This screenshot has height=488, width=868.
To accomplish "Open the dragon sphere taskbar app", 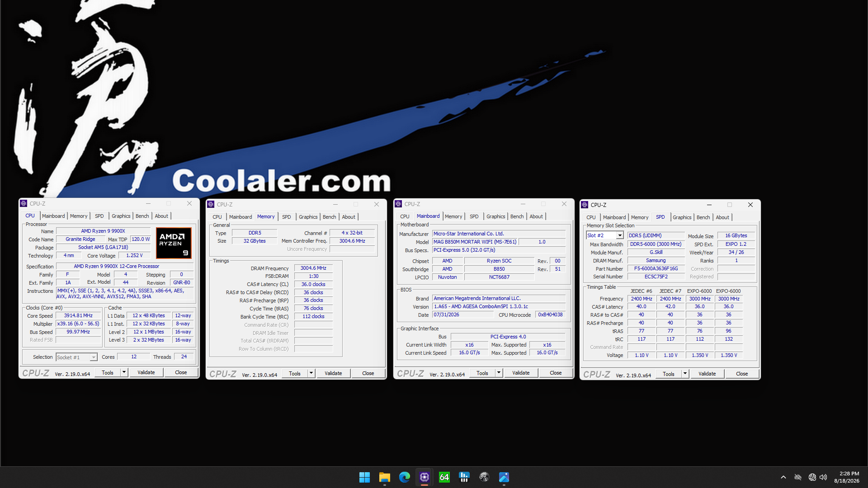I will click(484, 477).
